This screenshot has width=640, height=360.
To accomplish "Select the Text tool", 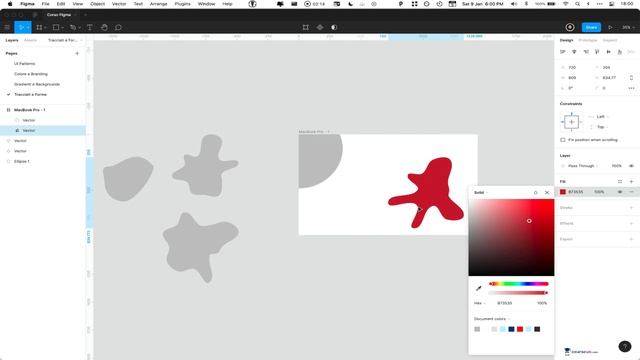I will pyautogui.click(x=90, y=27).
